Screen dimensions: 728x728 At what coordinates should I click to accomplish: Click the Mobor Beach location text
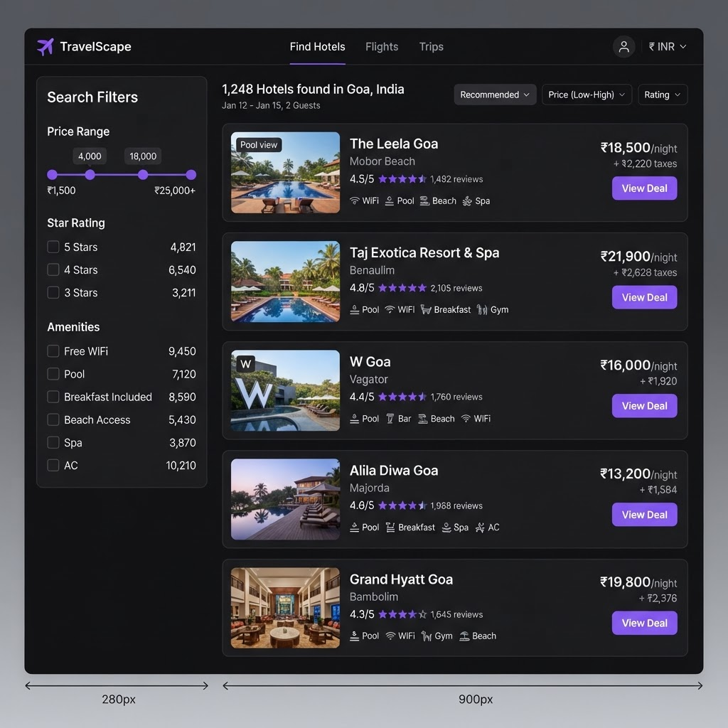point(382,161)
